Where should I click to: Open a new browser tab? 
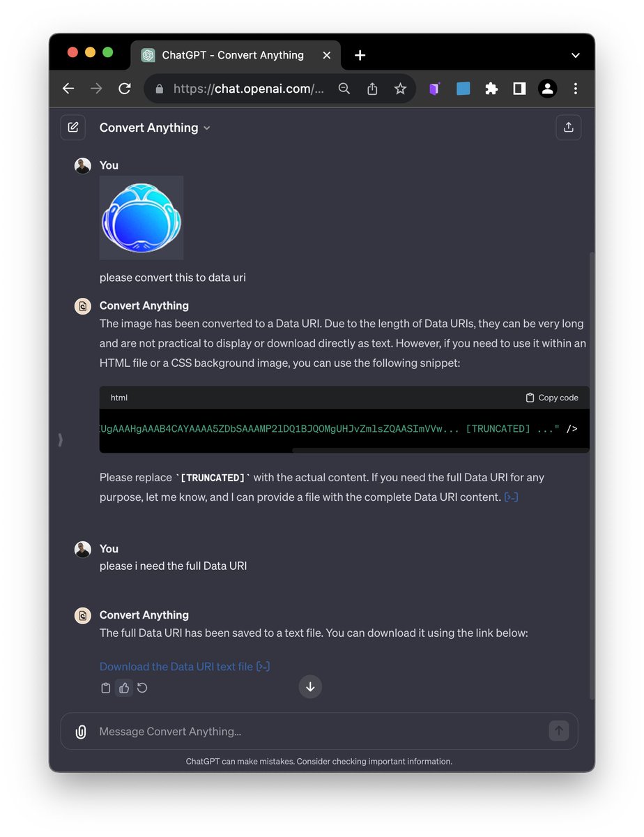pos(360,55)
